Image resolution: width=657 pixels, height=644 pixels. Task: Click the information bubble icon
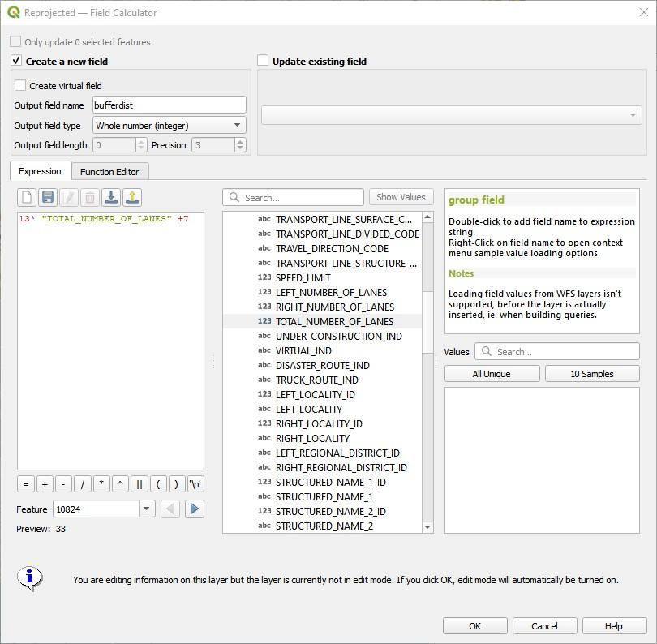29,578
